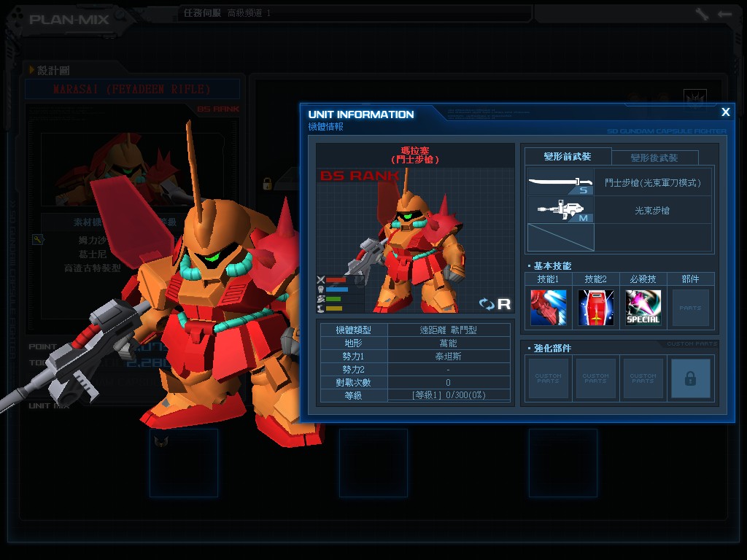747x560 pixels.
Task: Click the rotate R icon on unit preview
Action: tap(495, 304)
